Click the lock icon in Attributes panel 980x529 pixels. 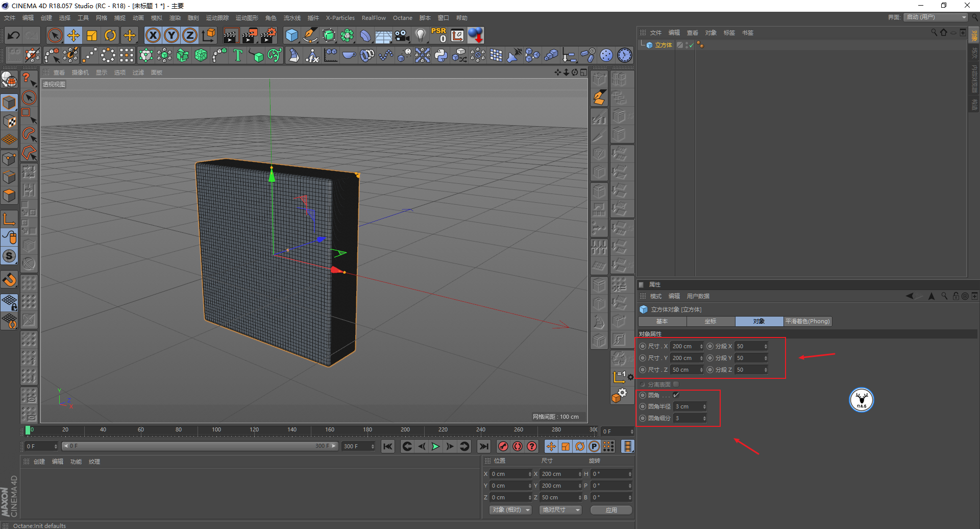point(955,296)
